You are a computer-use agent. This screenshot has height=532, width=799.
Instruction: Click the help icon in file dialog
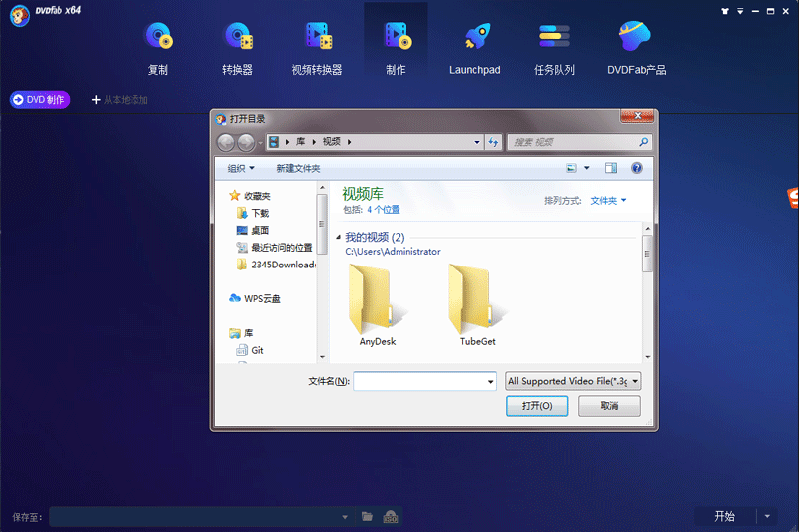tap(636, 168)
